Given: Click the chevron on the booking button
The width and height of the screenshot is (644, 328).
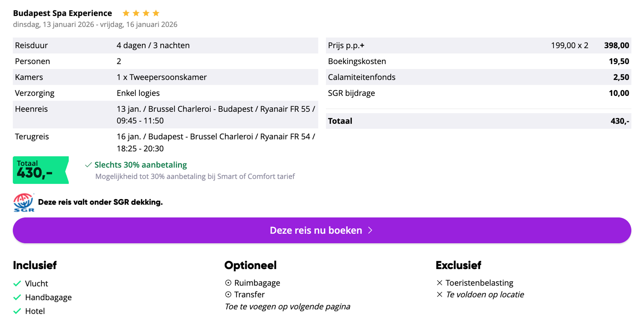Looking at the screenshot, I should point(370,230).
